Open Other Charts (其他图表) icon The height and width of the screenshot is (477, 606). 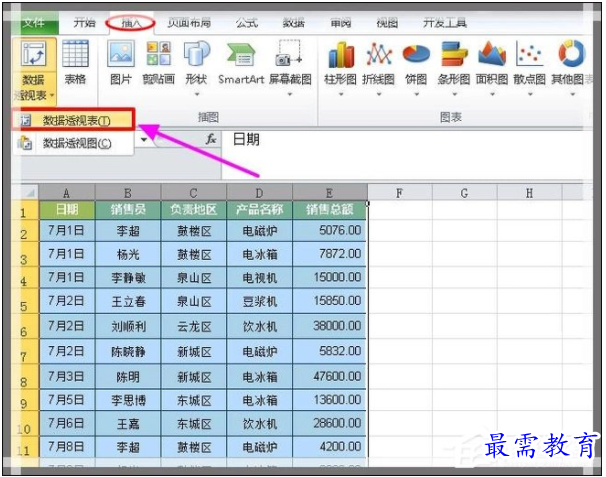[572, 53]
